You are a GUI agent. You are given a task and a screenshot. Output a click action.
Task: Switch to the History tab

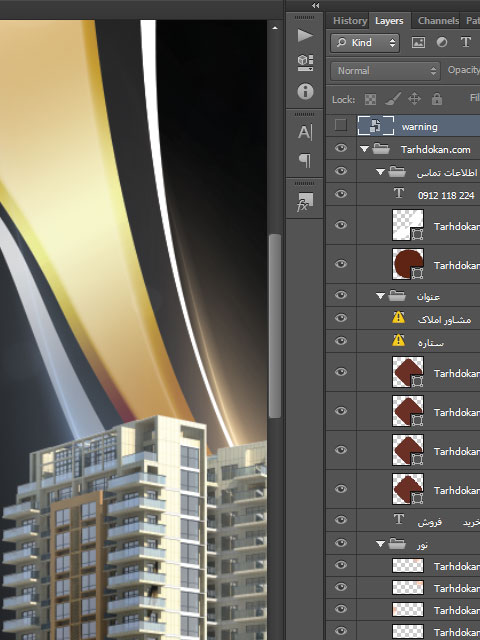[x=350, y=21]
